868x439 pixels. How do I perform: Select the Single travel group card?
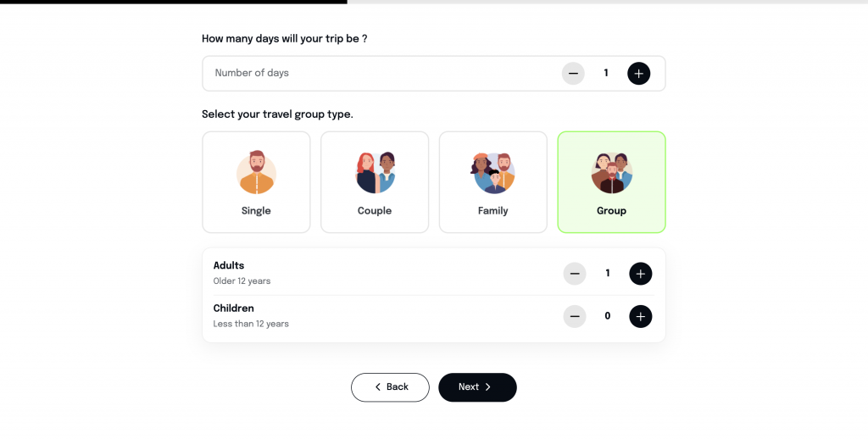256,182
